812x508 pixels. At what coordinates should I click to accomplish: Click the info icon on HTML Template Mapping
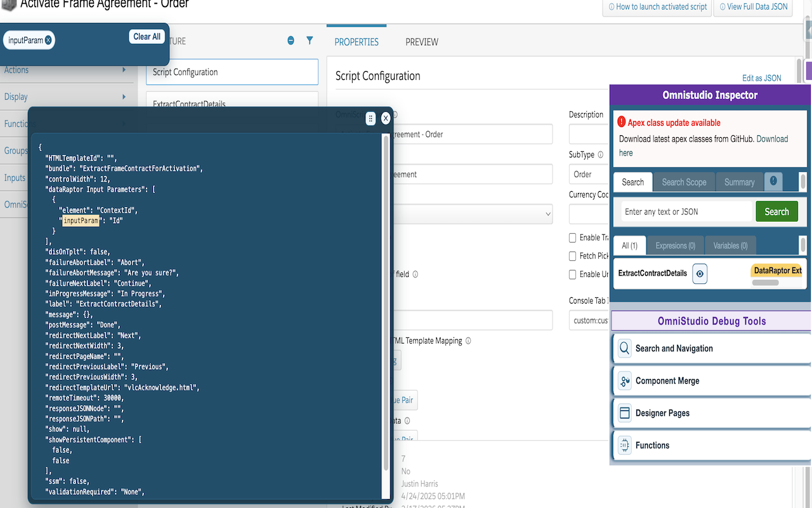coord(468,341)
